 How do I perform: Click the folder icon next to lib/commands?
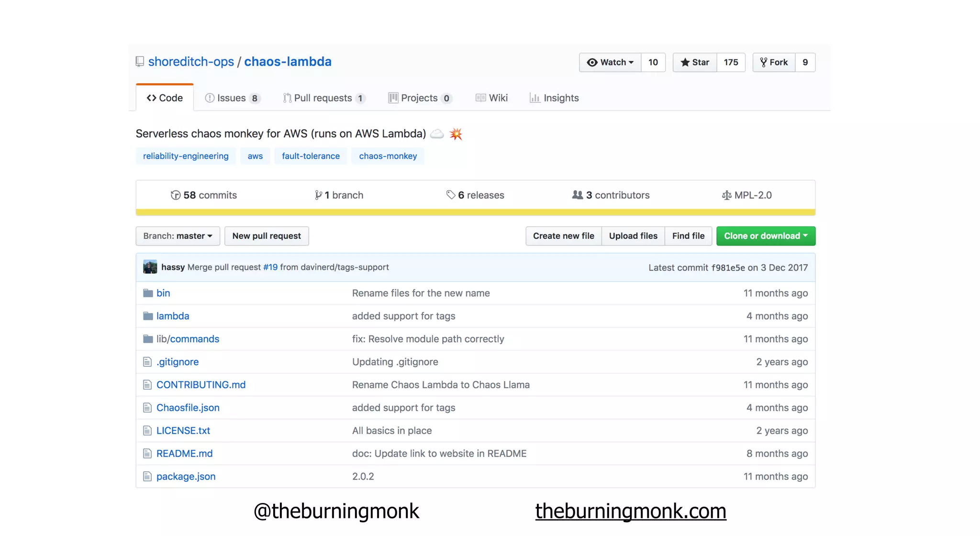(x=148, y=339)
